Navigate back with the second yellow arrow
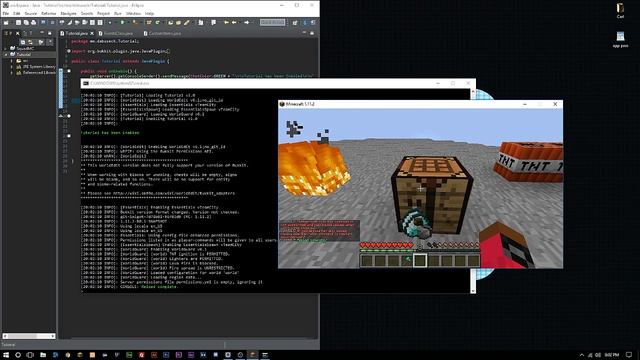This screenshot has height=360, width=640. (x=234, y=23)
